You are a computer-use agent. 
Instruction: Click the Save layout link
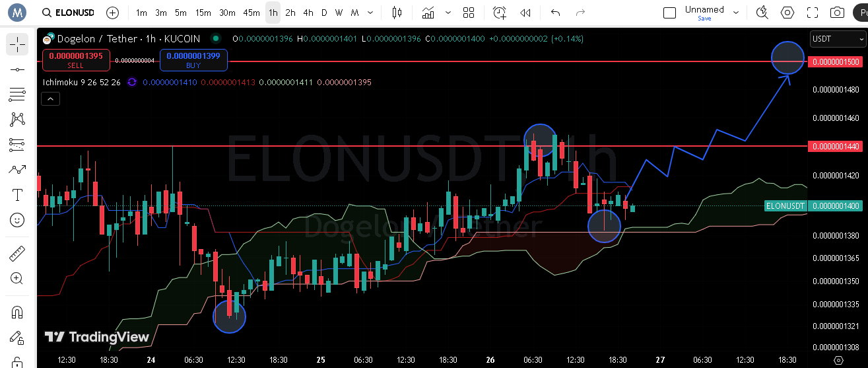(704, 18)
